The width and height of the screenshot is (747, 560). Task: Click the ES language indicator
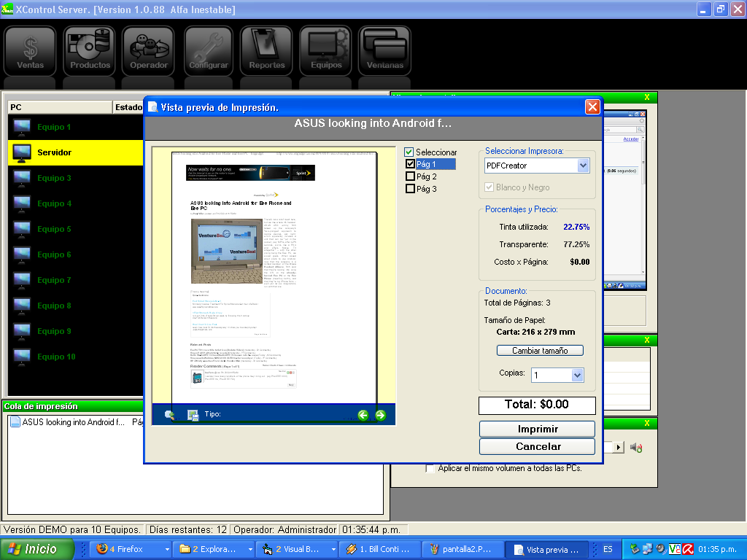(x=608, y=549)
